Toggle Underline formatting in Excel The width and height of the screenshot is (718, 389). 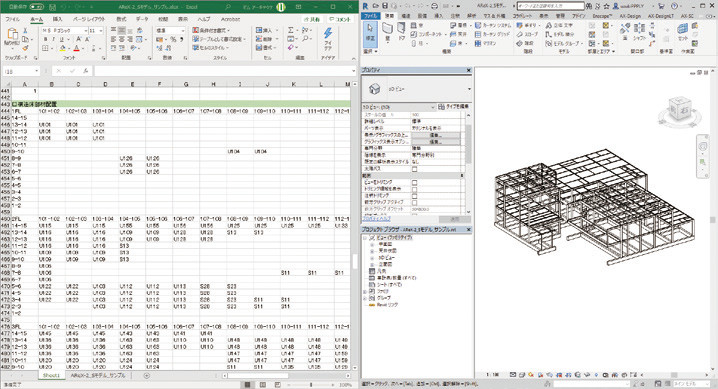point(61,39)
